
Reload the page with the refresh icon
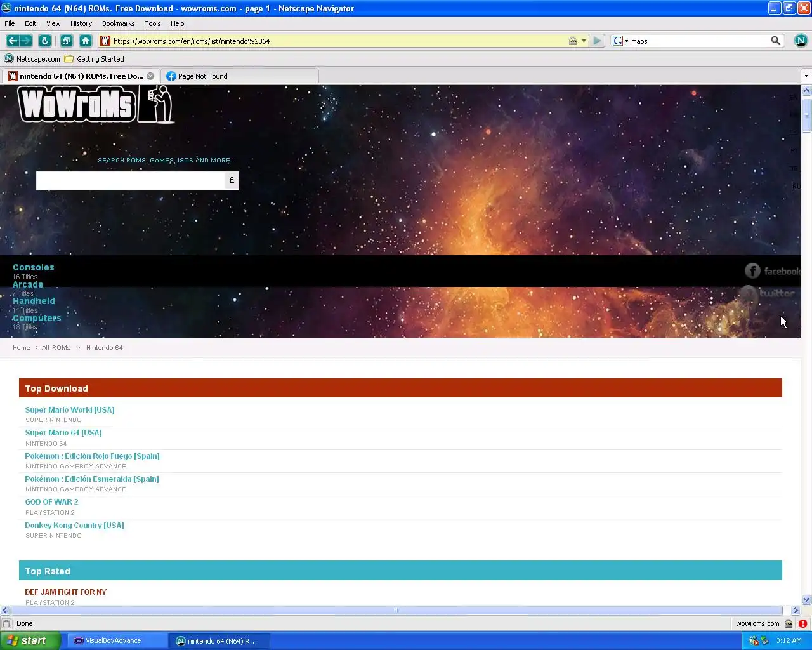44,41
